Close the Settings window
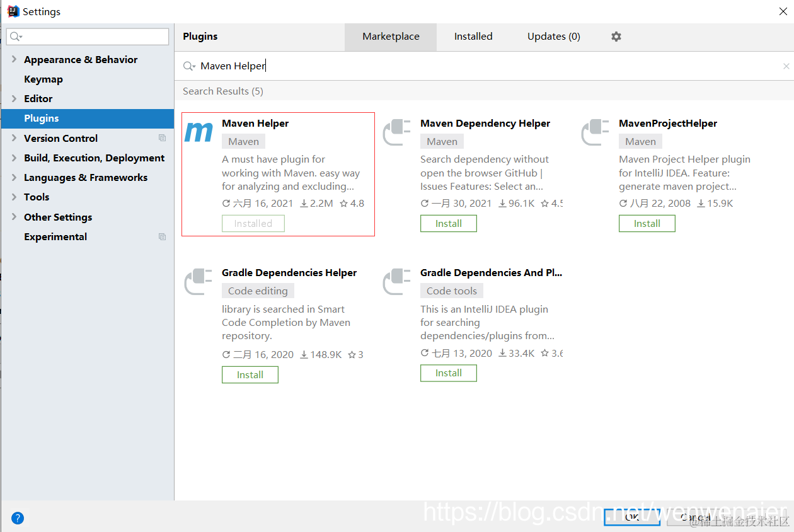This screenshot has height=532, width=794. click(x=783, y=11)
